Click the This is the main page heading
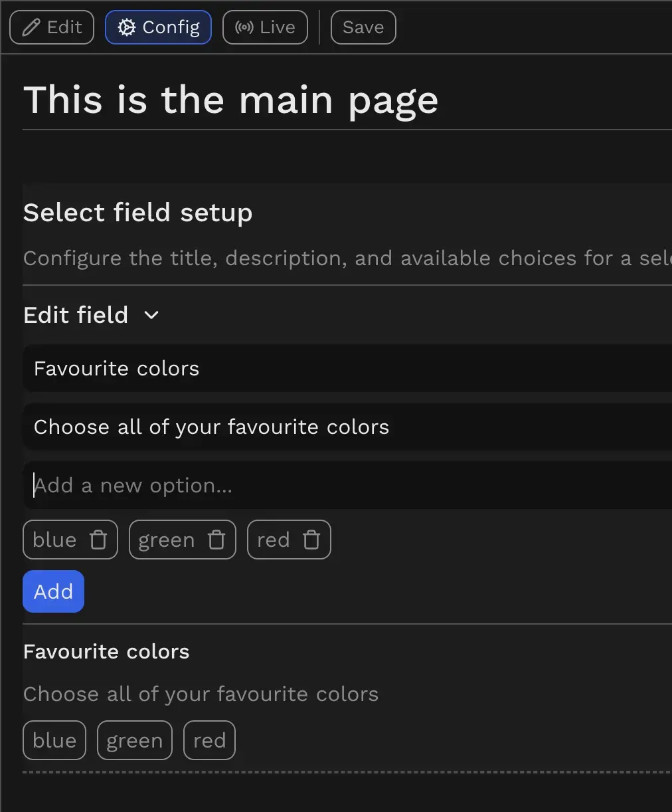672x812 pixels. coord(231,100)
